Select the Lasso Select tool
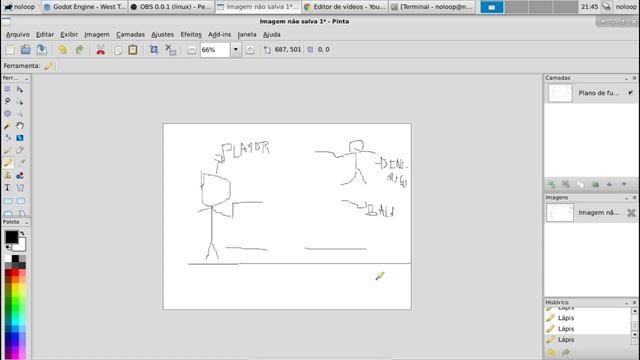The width and height of the screenshot is (640, 360). (x=7, y=101)
